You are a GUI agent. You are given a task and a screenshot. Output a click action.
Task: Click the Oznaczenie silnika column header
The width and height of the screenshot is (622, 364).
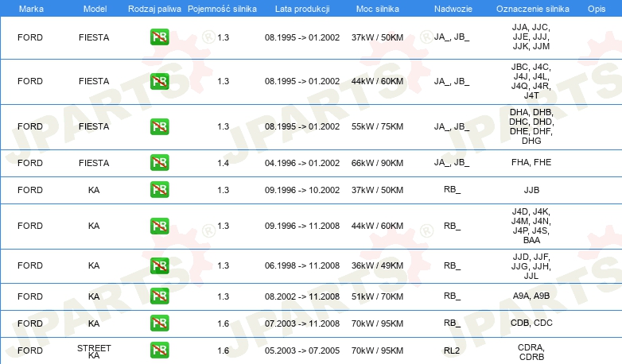pyautogui.click(x=532, y=9)
